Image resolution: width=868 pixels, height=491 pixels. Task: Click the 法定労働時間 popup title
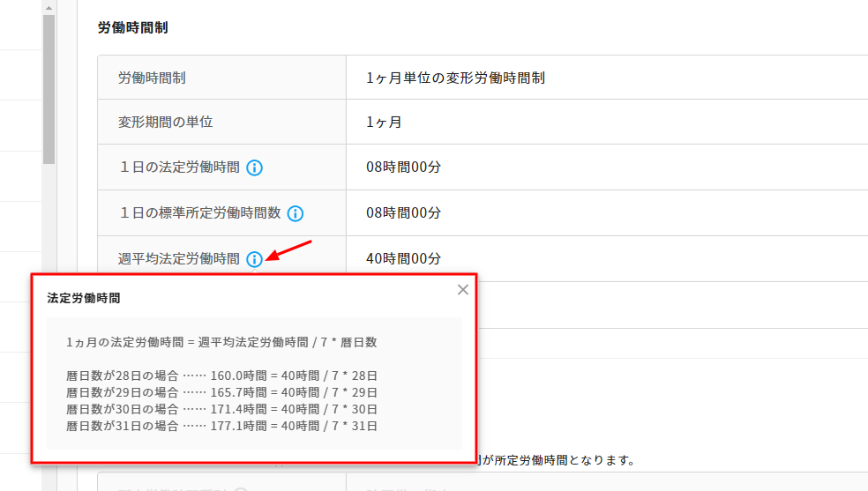pos(84,299)
